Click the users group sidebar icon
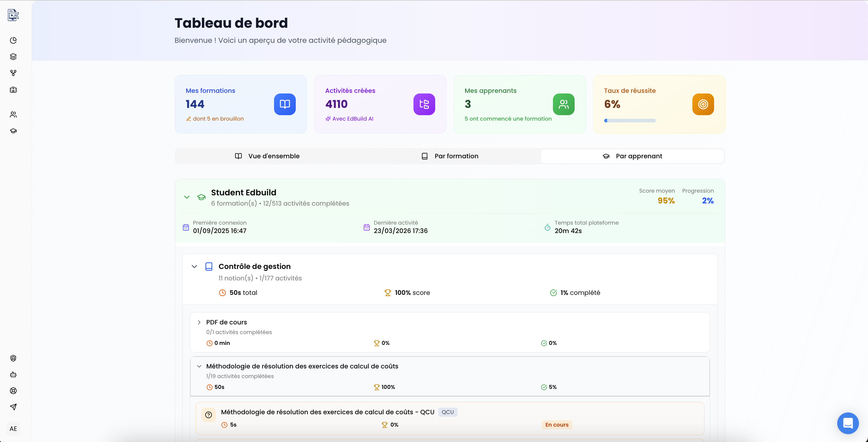This screenshot has height=442, width=868. (x=13, y=115)
